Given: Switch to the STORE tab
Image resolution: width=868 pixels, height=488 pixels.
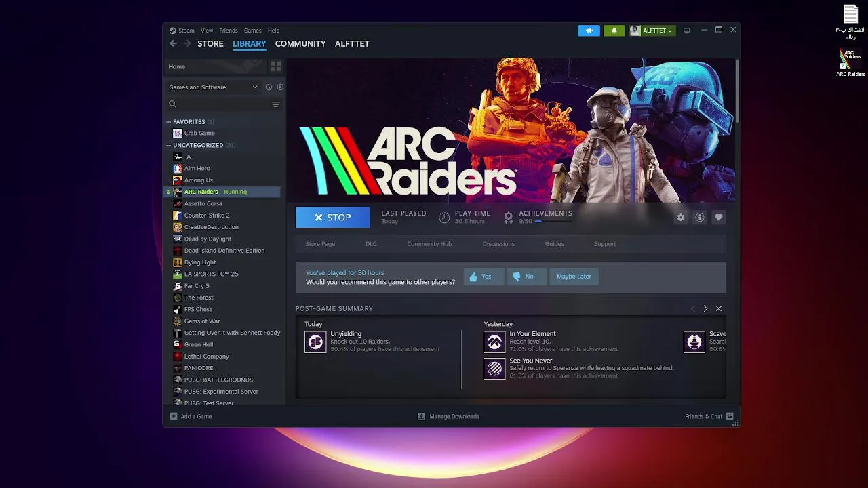Looking at the screenshot, I should (210, 43).
